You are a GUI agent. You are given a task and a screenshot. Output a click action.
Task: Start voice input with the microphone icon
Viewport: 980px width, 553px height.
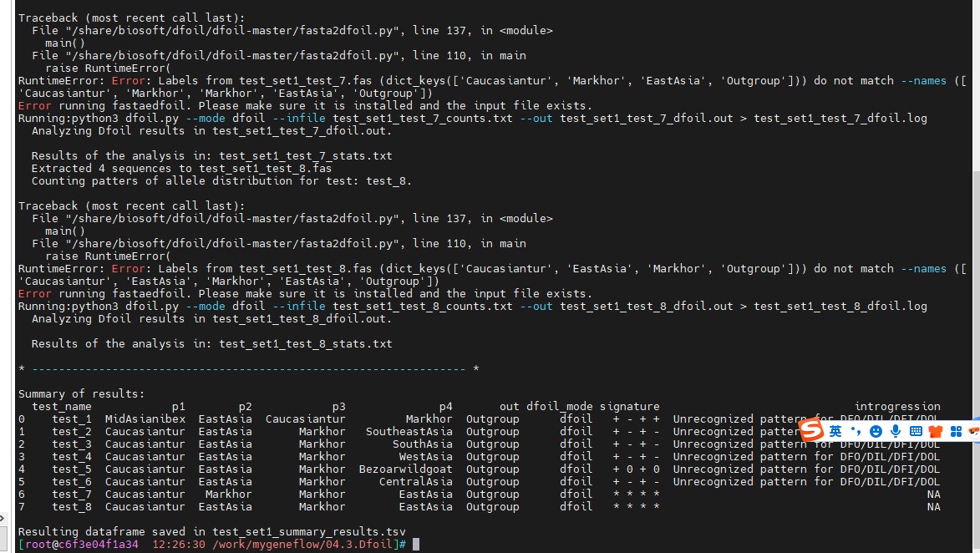896,431
